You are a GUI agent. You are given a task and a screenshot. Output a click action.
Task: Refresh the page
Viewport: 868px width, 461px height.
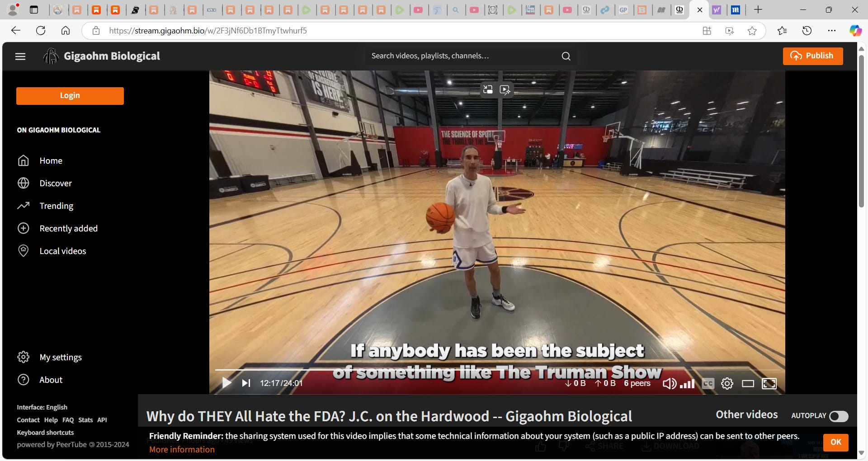(x=41, y=31)
